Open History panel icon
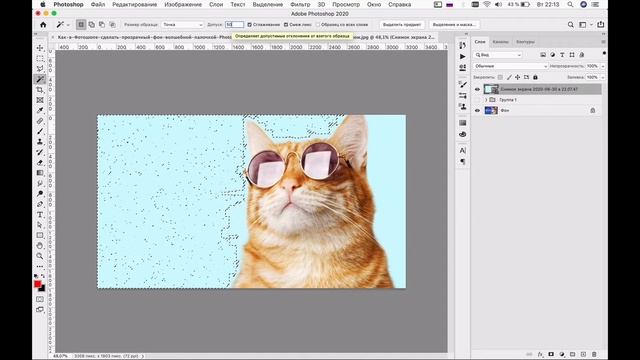Image resolution: width=640 pixels, height=360 pixels. point(462,45)
